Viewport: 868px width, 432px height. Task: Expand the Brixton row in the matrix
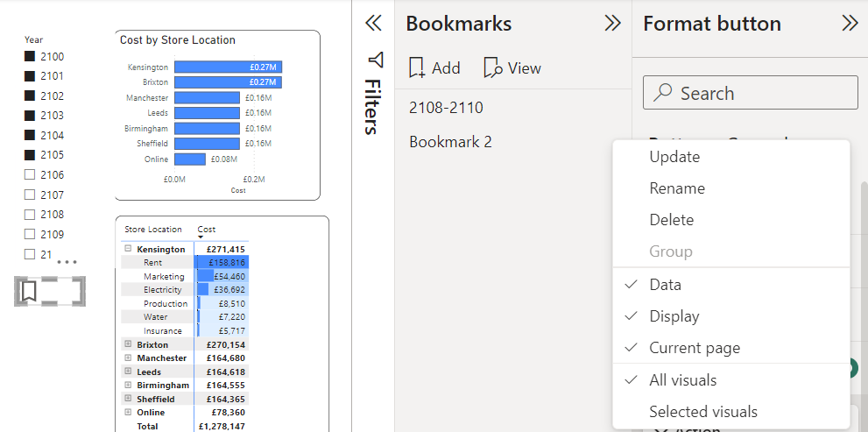pyautogui.click(x=129, y=345)
